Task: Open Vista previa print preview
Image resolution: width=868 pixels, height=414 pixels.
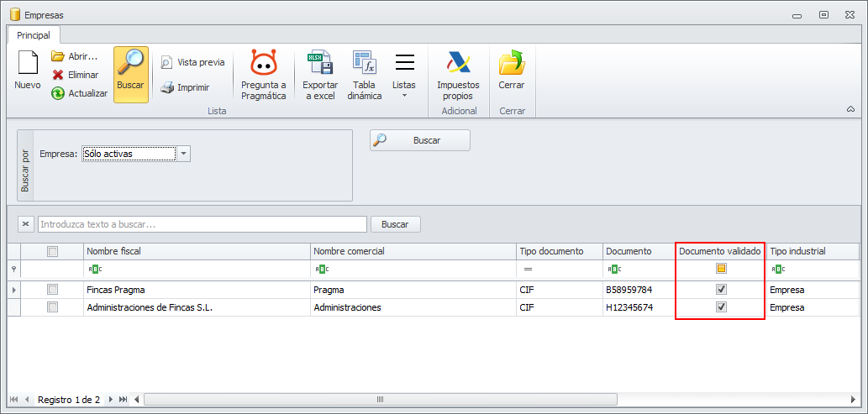Action: (192, 62)
